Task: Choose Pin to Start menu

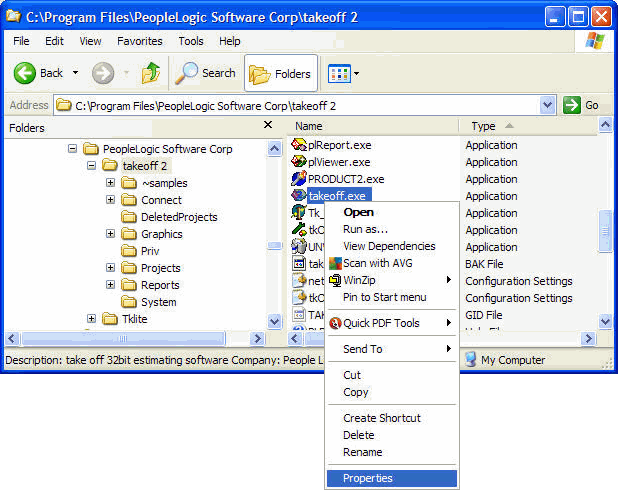Action: [392, 297]
